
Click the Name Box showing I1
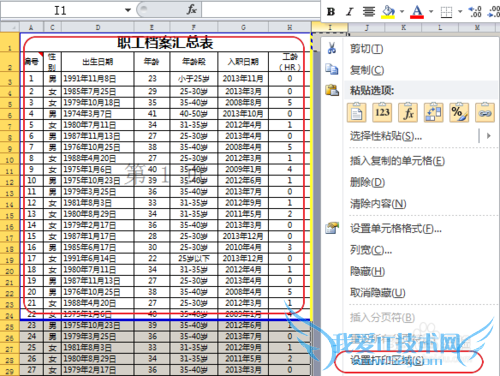(62, 10)
